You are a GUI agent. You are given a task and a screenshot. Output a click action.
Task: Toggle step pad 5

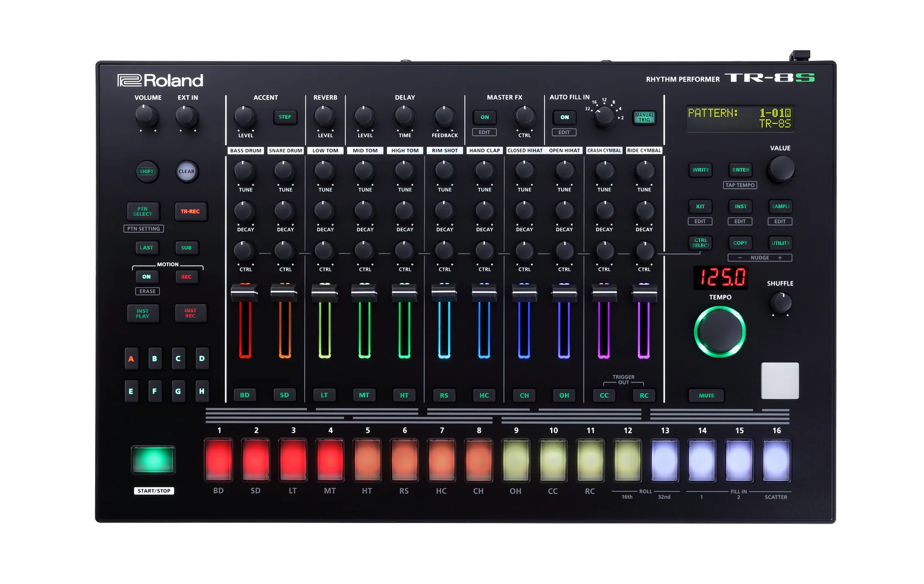click(367, 460)
